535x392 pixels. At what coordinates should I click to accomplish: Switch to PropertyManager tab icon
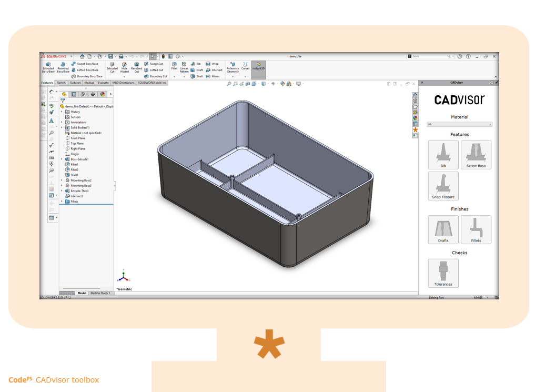pos(74,94)
